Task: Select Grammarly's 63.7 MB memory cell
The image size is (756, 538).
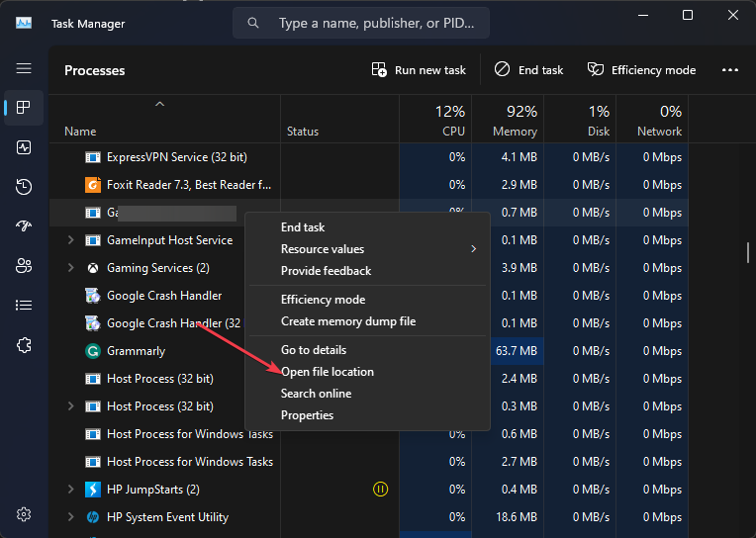Action: 508,351
